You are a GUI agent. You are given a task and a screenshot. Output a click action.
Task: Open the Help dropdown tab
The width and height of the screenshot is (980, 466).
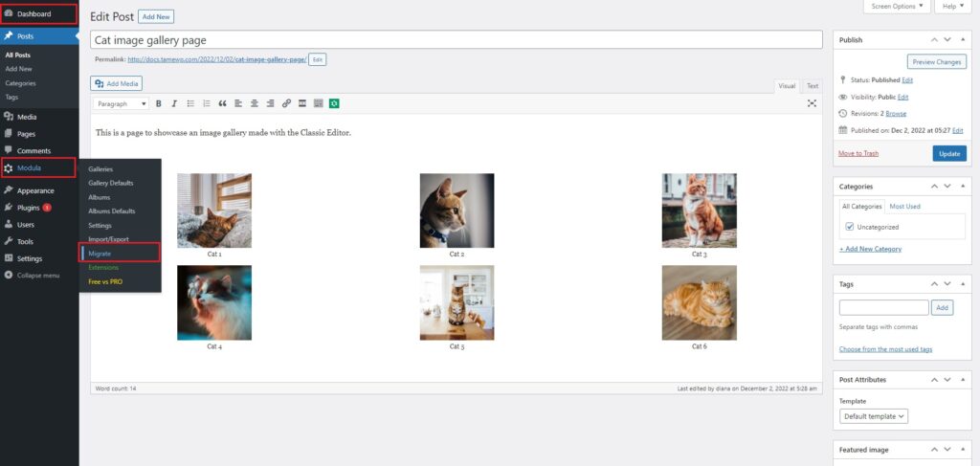coord(953,7)
